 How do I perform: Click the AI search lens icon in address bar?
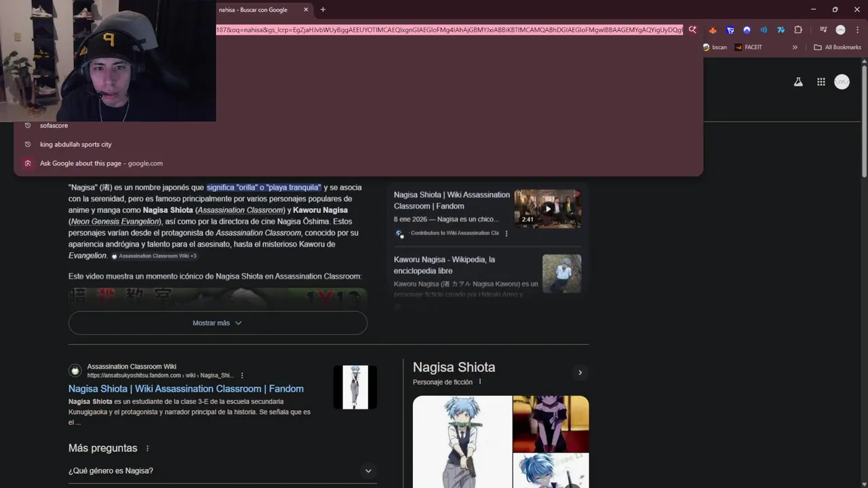coord(692,30)
